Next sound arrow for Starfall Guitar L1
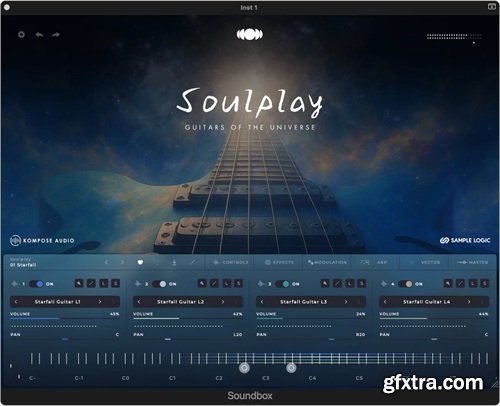500x406 pixels. coord(100,302)
